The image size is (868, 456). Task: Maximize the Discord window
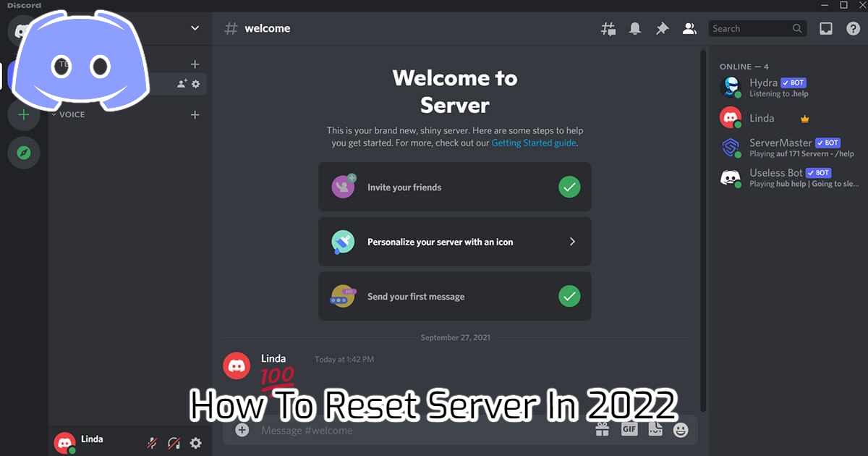click(x=843, y=5)
